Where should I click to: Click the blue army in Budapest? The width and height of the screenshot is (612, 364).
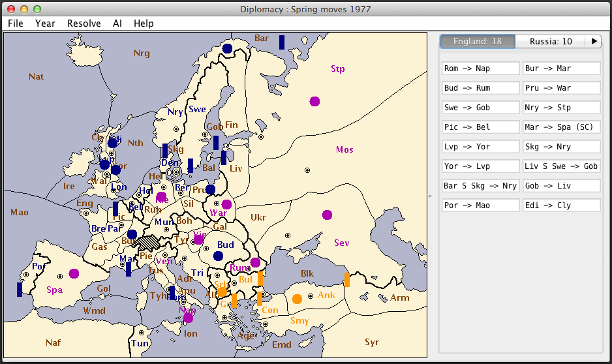(x=218, y=256)
